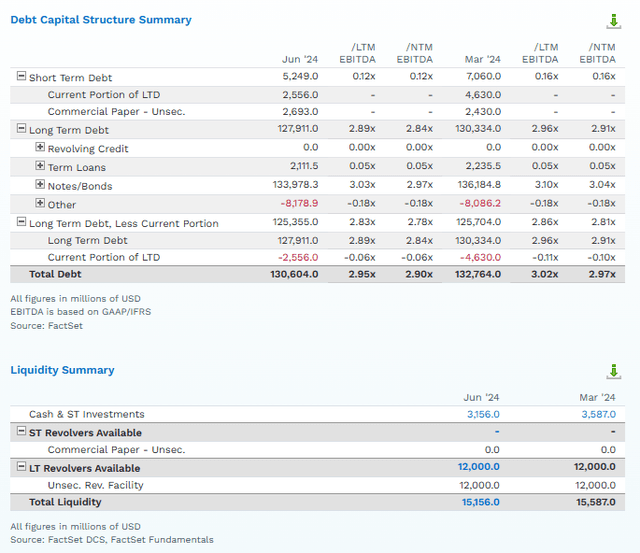This screenshot has height=553, width=640.
Task: Collapse the LT Revolvers Available section
Action: point(21,467)
